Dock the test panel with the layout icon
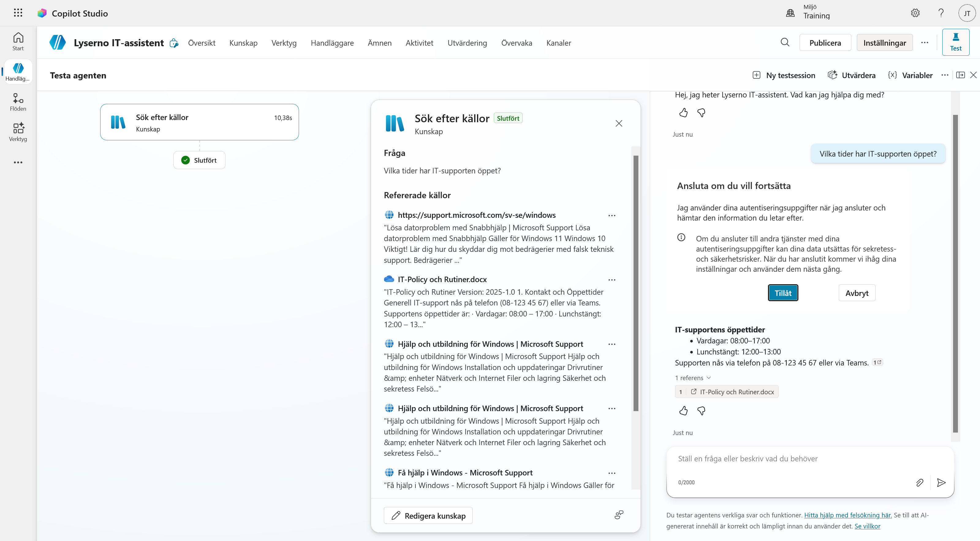980x541 pixels. click(960, 75)
